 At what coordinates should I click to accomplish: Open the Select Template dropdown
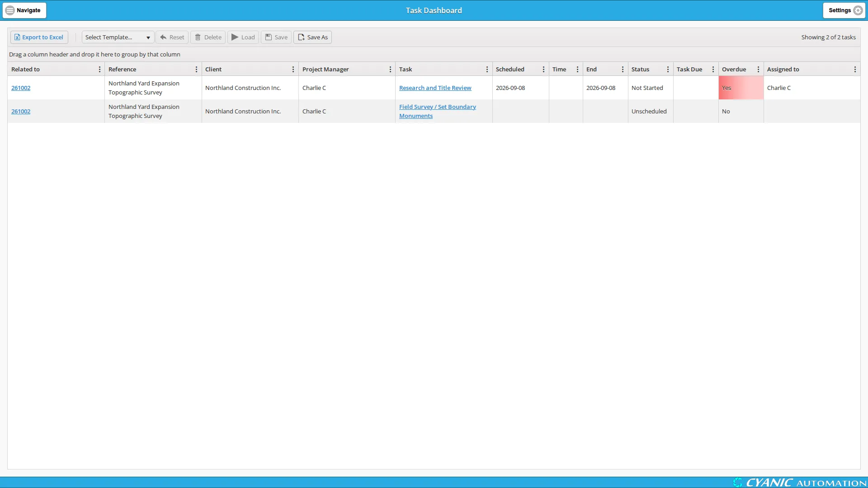pos(118,37)
